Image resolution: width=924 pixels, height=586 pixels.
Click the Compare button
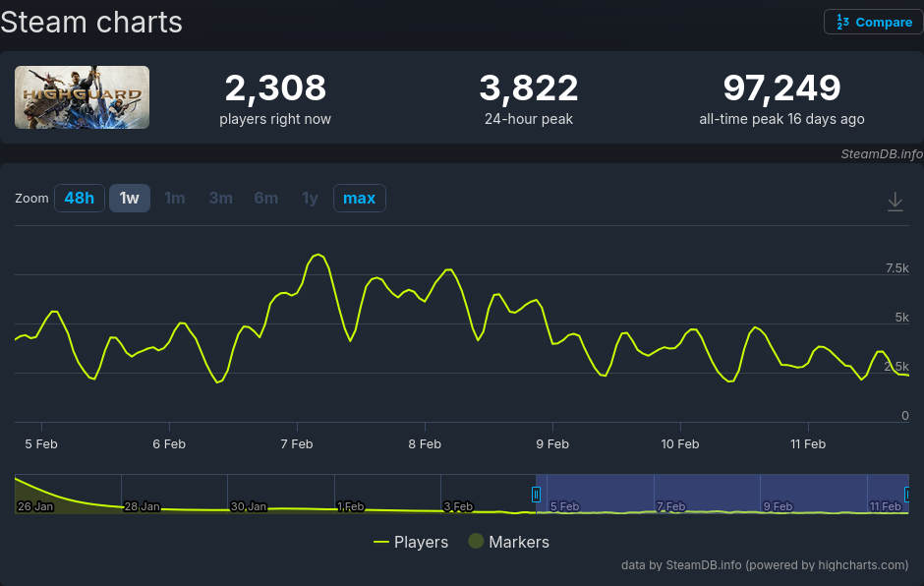[x=873, y=23]
